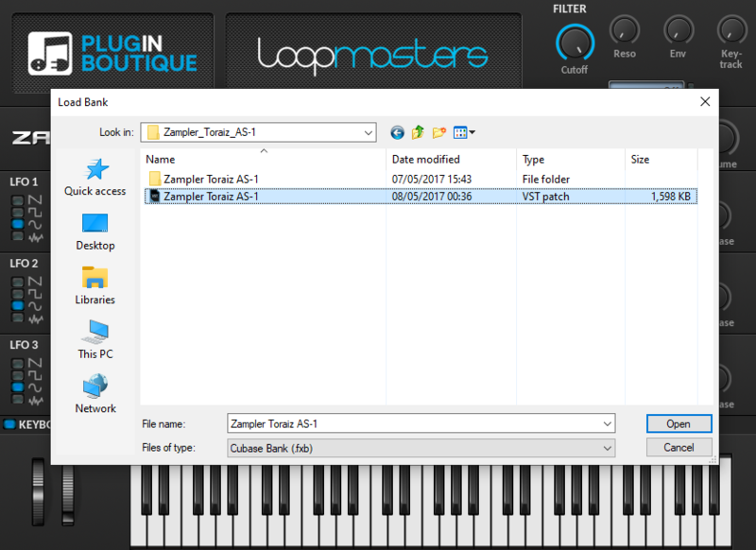The width and height of the screenshot is (756, 550).
Task: Open Network in sidebar
Action: 95,394
